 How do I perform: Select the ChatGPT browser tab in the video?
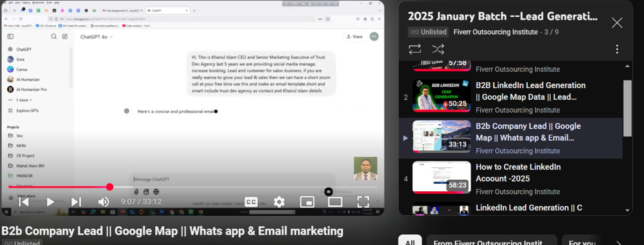(x=168, y=10)
